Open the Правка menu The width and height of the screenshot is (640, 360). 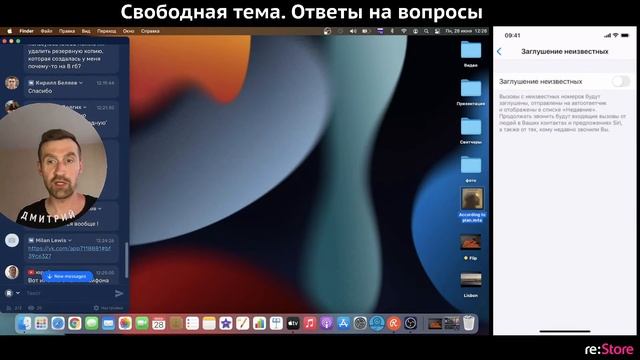[67, 31]
